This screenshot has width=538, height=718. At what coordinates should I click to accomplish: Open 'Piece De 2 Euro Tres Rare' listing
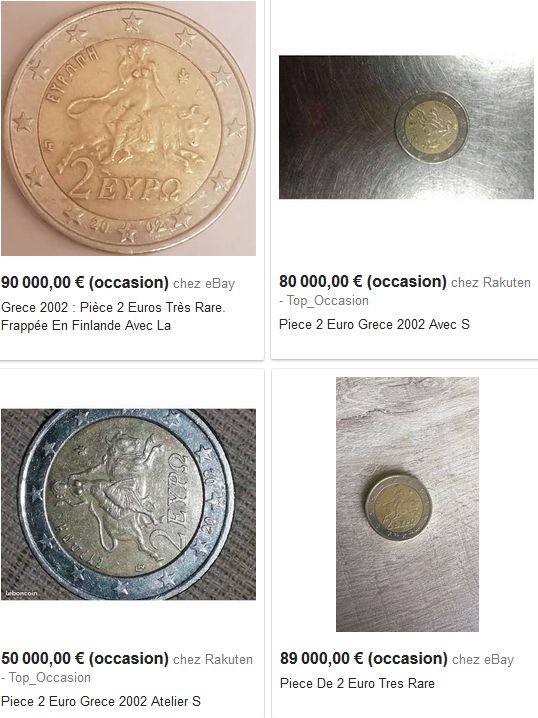coord(357,683)
